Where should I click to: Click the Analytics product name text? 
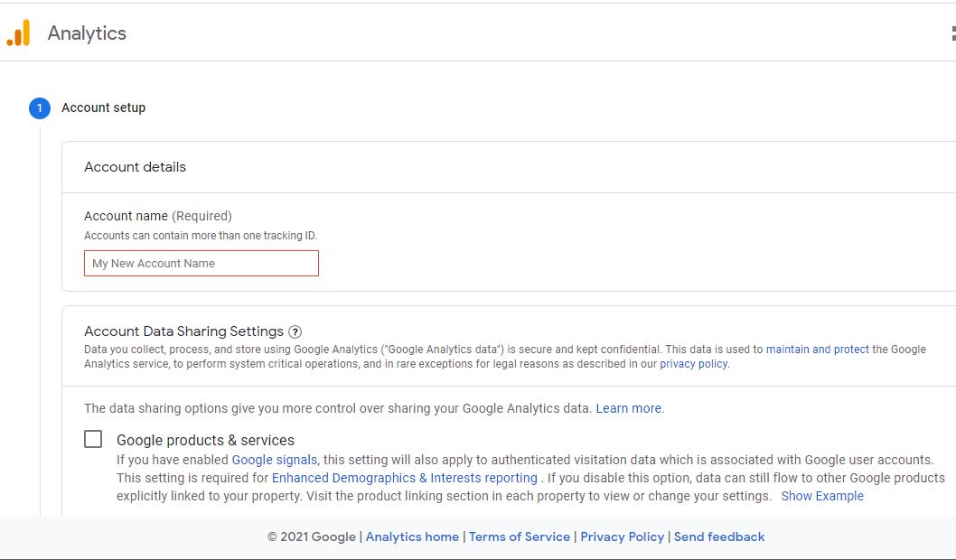87,33
